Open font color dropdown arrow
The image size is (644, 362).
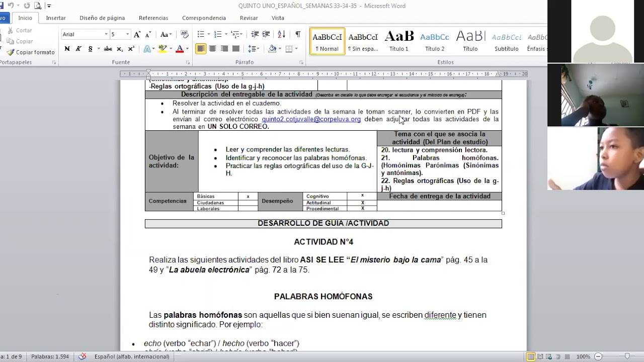[x=187, y=49]
